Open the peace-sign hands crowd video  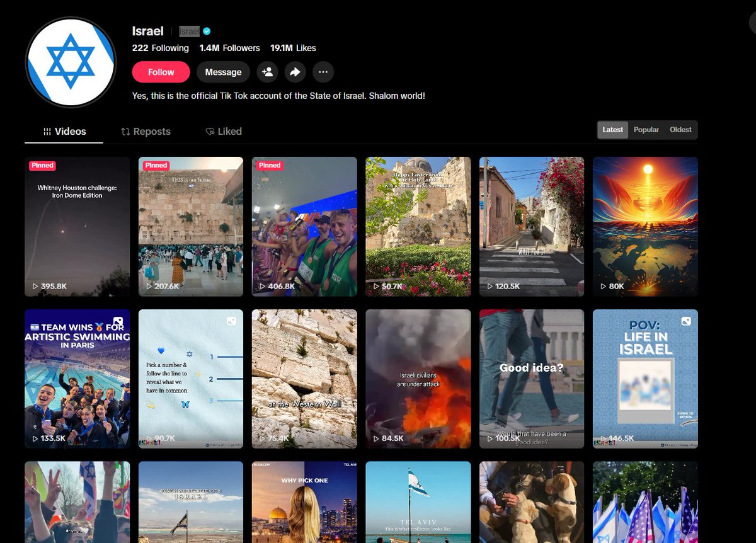(x=77, y=502)
